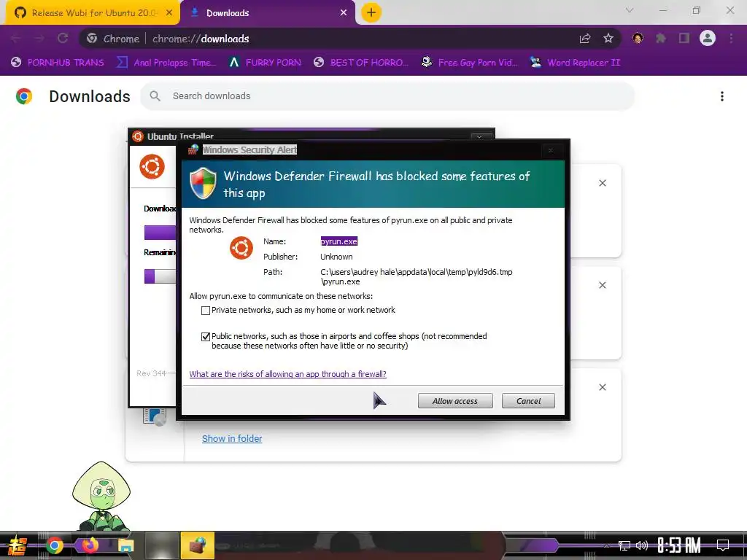Close the Downloads browser tab
747x560 pixels.
[344, 13]
